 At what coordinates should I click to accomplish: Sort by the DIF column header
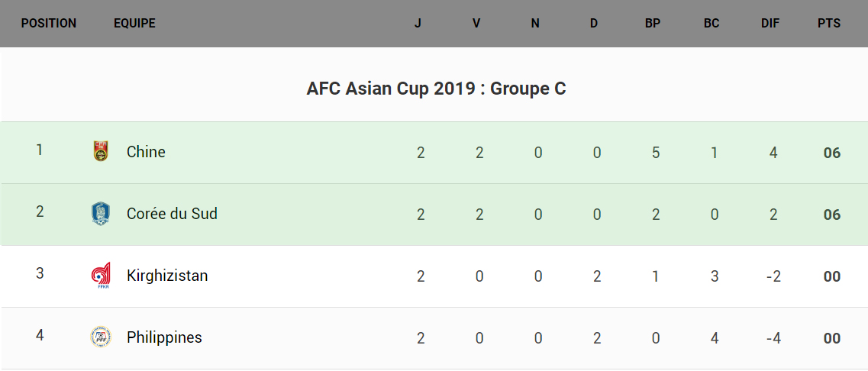(x=770, y=24)
